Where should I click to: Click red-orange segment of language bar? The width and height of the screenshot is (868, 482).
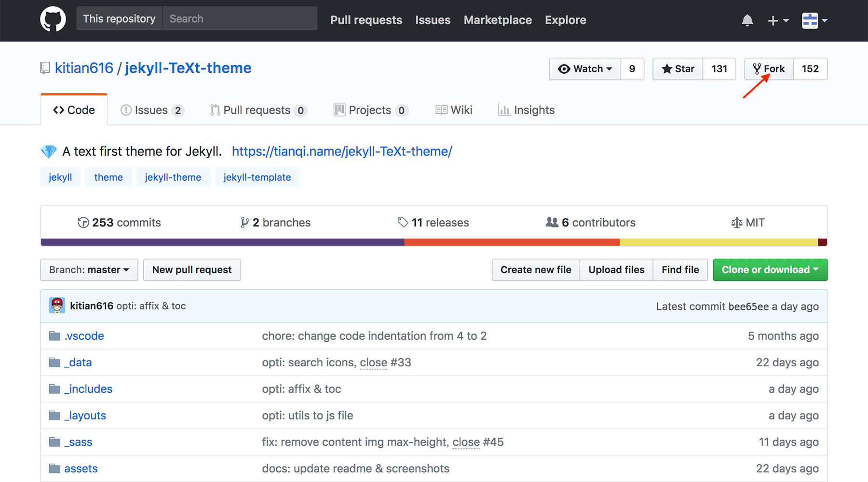(x=512, y=242)
